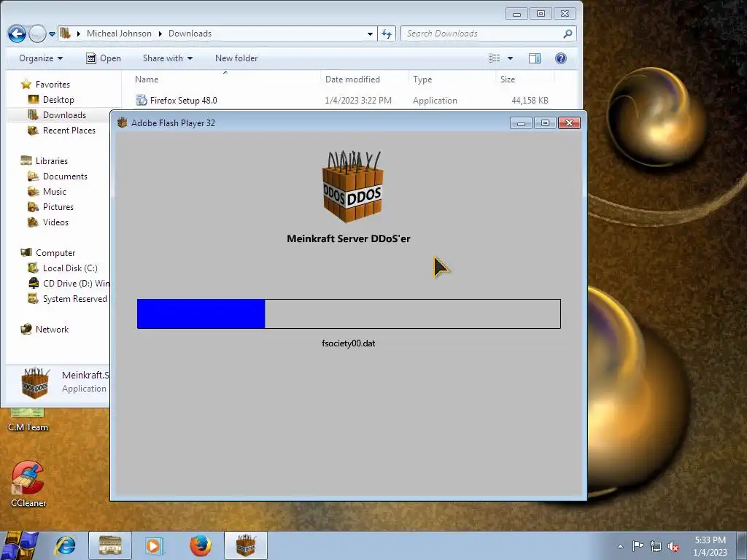This screenshot has width=747, height=560.
Task: Click the folder icon in address bar
Action: [x=66, y=34]
